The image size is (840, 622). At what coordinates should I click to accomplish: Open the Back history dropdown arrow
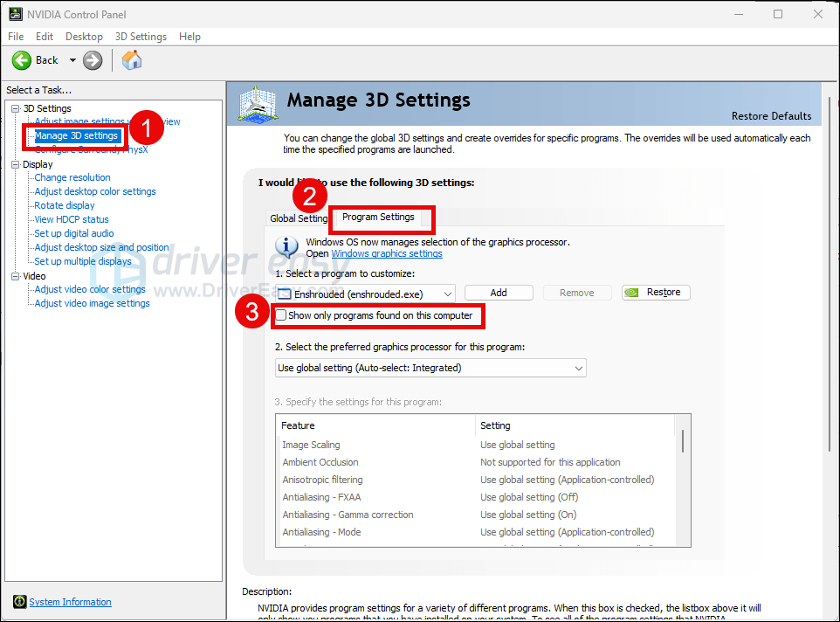coord(72,60)
